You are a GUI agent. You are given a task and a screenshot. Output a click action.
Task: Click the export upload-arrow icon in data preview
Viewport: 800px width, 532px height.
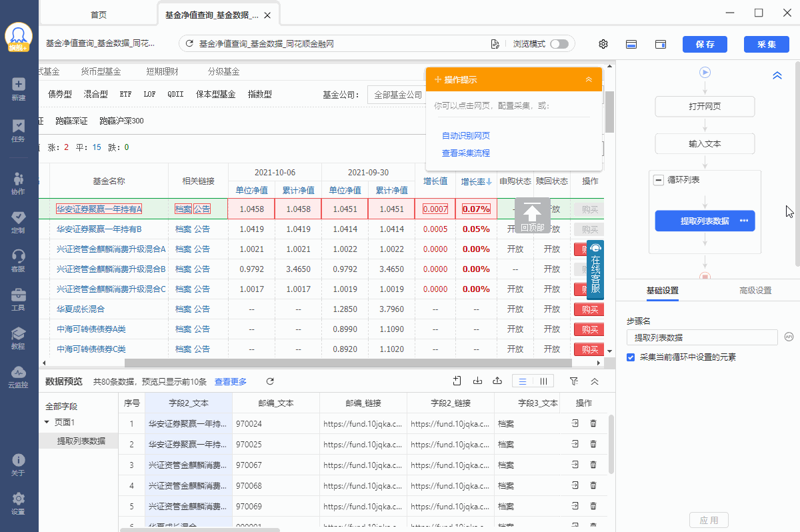click(x=497, y=381)
